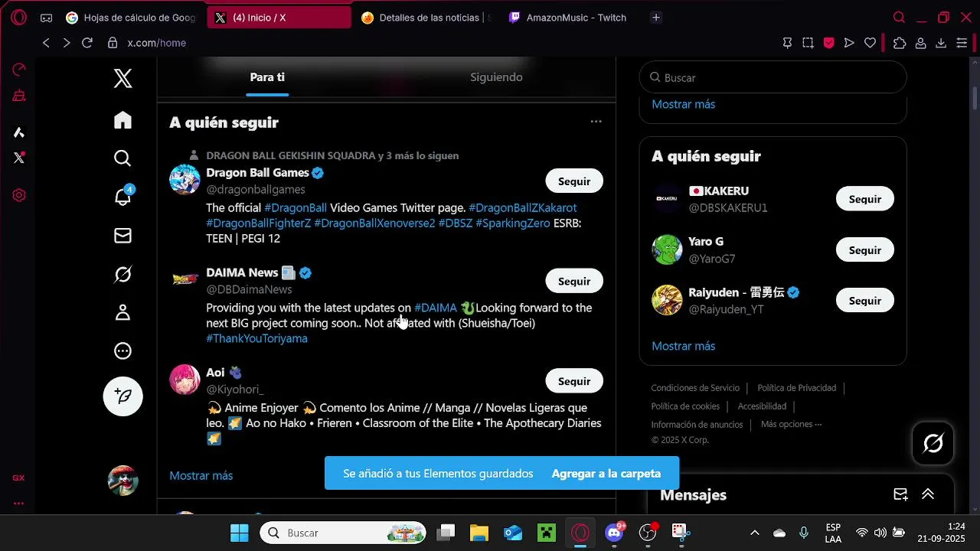Follow Raiyuden
Screen dimensions: 980x551
[865, 301]
